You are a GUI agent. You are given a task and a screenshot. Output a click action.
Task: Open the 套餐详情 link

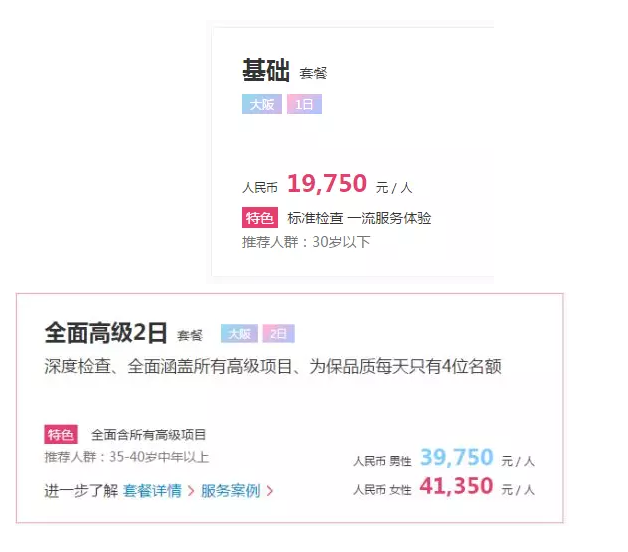click(152, 490)
